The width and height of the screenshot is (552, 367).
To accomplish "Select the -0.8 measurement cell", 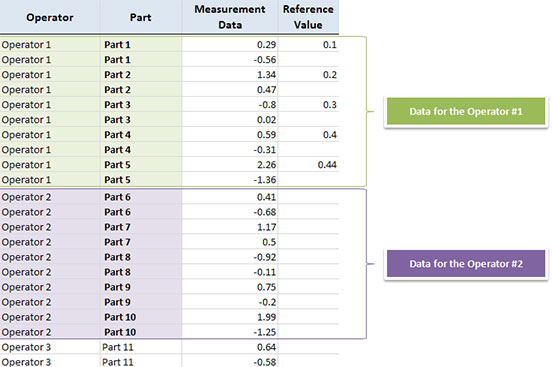I will [230, 105].
